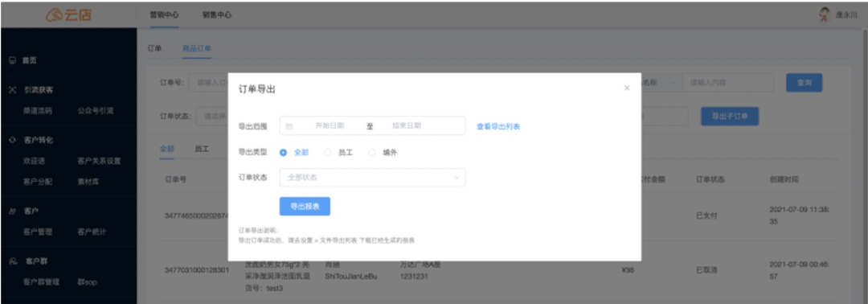Open the 订单状态 filter select on page
The height and width of the screenshot is (304, 868).
[x=212, y=117]
